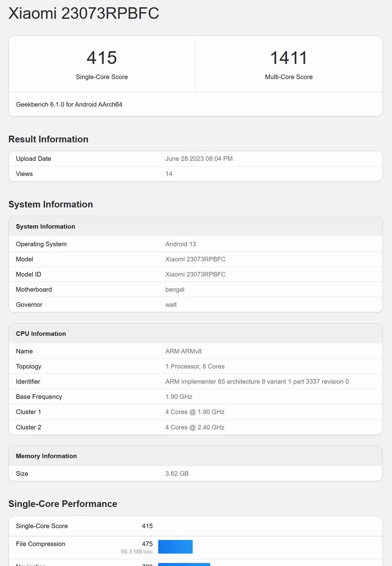Click the 1 Processor, 8 Cores topology value
The width and height of the screenshot is (392, 566).
(195, 366)
